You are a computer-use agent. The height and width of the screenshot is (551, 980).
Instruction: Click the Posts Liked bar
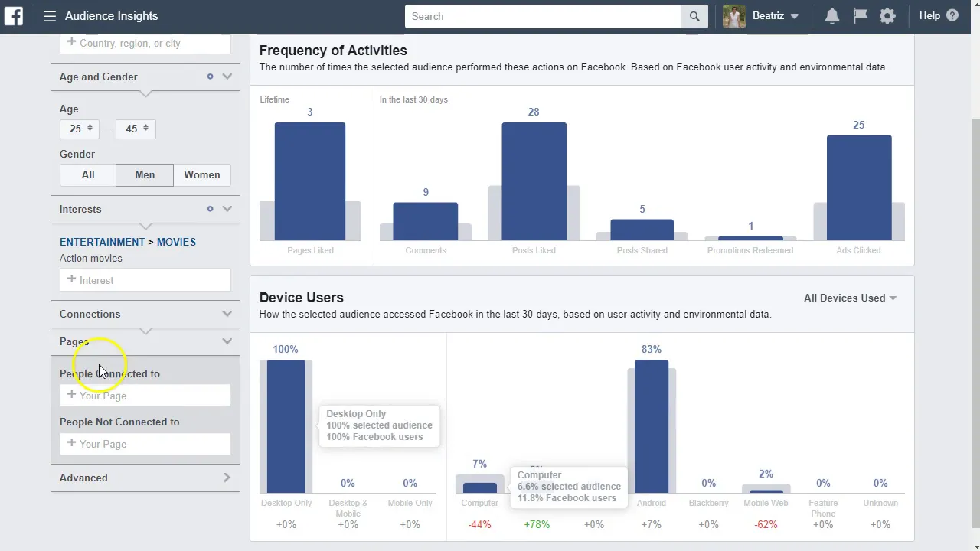click(x=534, y=181)
